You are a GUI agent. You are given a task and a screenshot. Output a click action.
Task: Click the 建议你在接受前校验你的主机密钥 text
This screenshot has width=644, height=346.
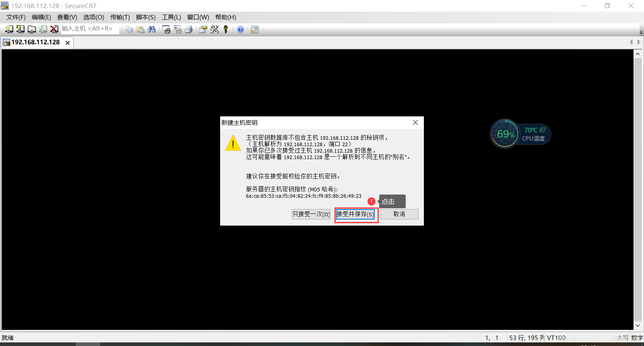tap(293, 176)
